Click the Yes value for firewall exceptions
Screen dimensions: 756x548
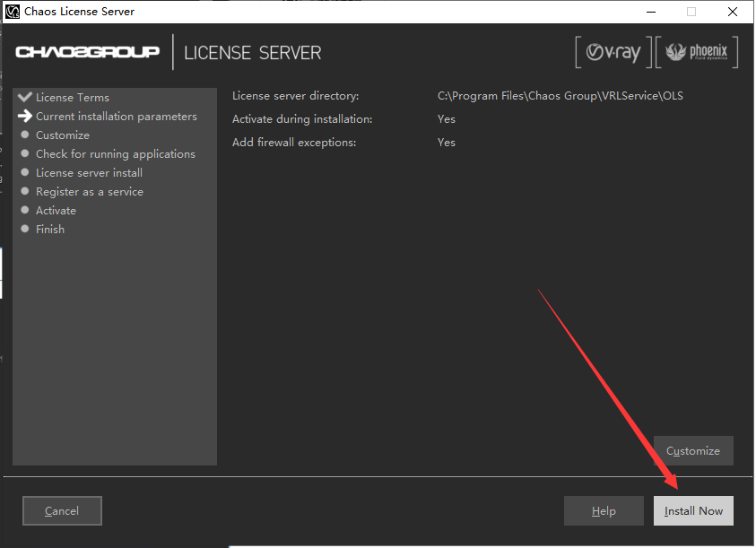pyautogui.click(x=447, y=143)
